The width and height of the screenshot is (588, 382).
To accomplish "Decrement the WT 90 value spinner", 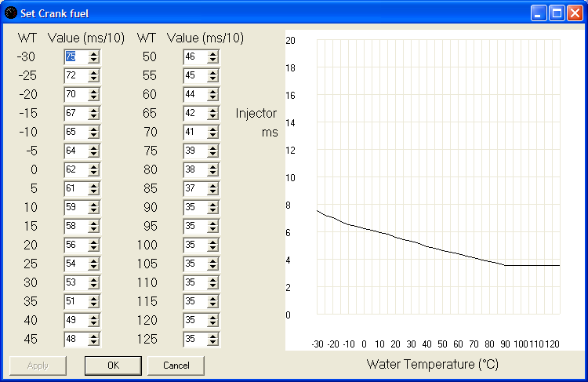I will [213, 210].
